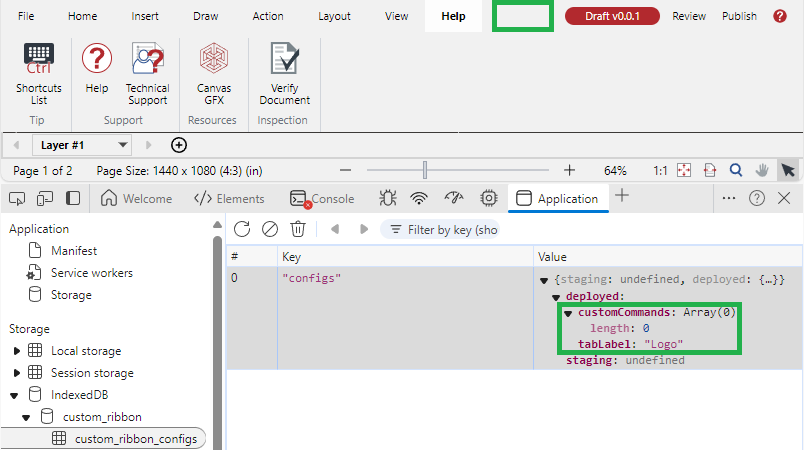This screenshot has width=804, height=450.
Task: Click the Publish button
Action: click(739, 16)
